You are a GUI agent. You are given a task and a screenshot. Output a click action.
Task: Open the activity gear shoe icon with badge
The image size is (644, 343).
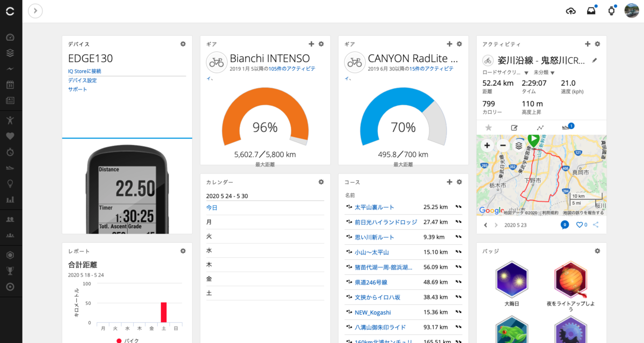pos(567,127)
